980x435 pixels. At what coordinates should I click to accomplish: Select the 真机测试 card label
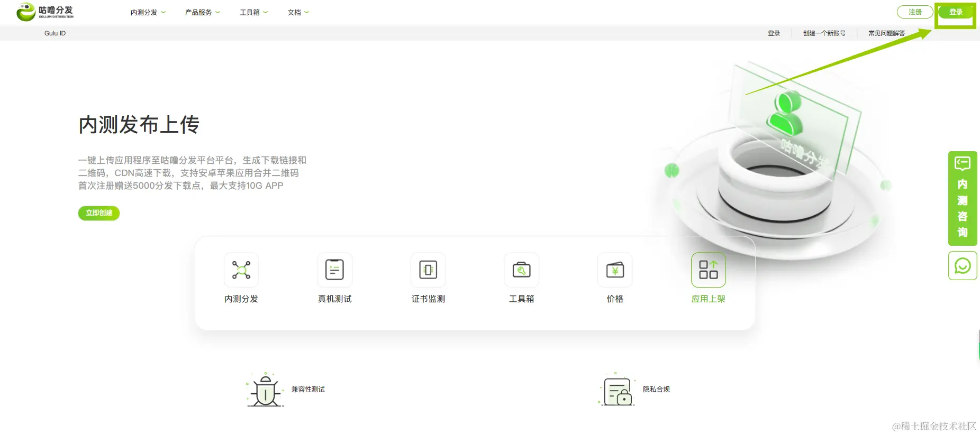point(334,299)
